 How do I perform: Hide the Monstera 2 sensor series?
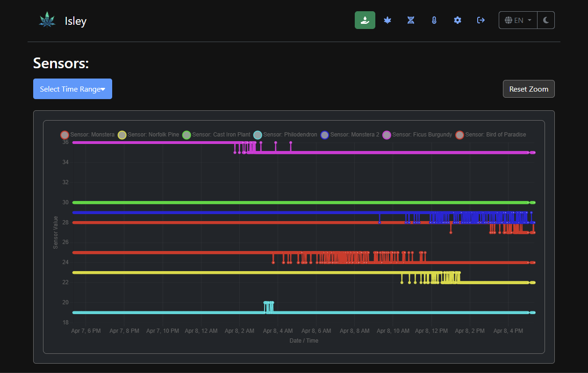point(350,135)
